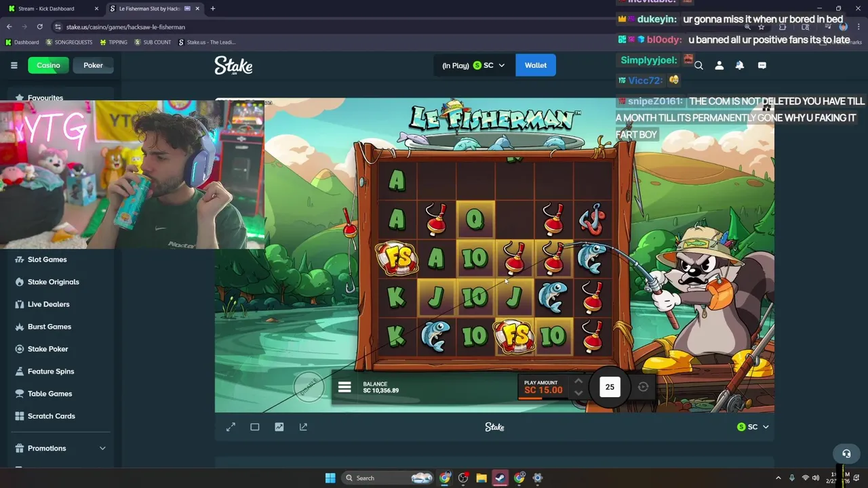Click the microphone icon in system tray
This screenshot has width=868, height=488.
point(791,478)
